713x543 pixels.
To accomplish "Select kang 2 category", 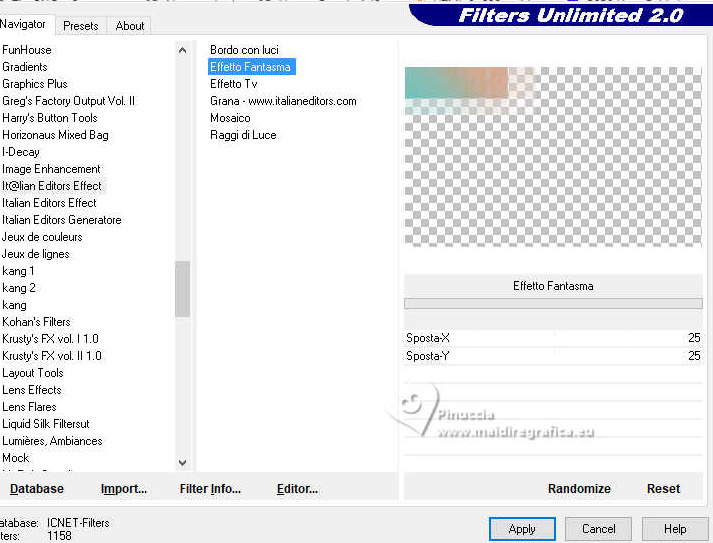I will [19, 288].
